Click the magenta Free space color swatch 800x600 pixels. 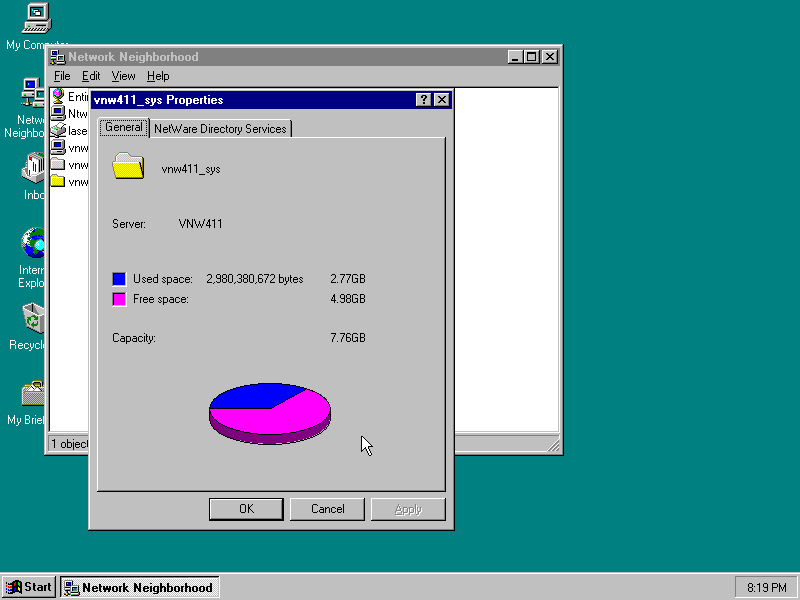[x=119, y=299]
